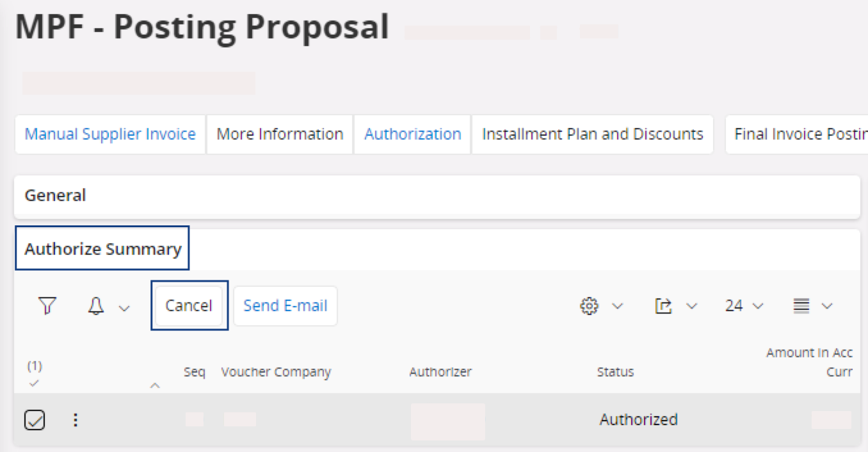Expand the bell notifications dropdown arrow

pyautogui.click(x=125, y=307)
